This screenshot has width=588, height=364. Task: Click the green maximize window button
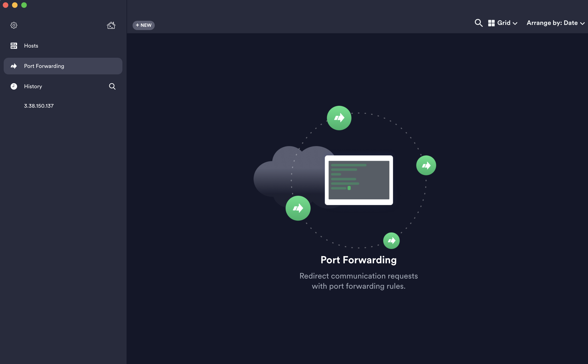click(24, 5)
